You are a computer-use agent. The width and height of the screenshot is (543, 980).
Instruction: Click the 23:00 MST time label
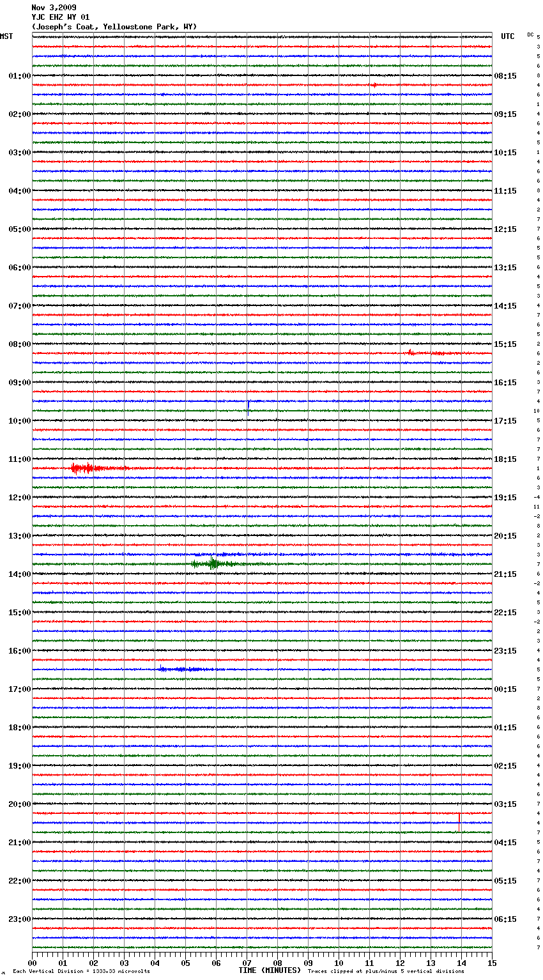[x=20, y=919]
